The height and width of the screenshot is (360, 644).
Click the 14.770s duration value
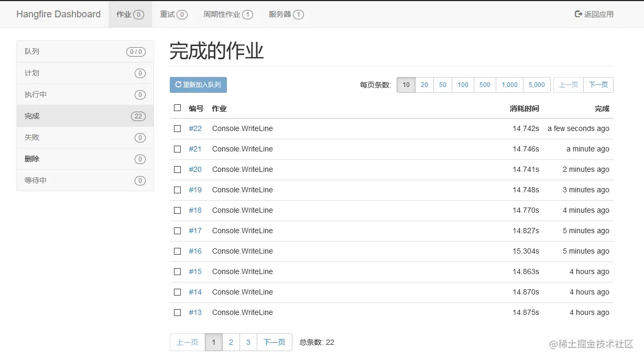click(x=526, y=210)
